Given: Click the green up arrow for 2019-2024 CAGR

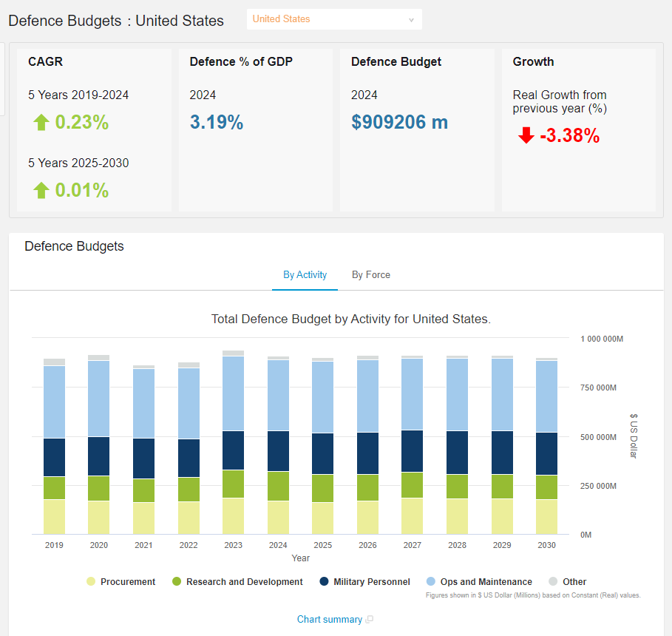Looking at the screenshot, I should tap(41, 123).
